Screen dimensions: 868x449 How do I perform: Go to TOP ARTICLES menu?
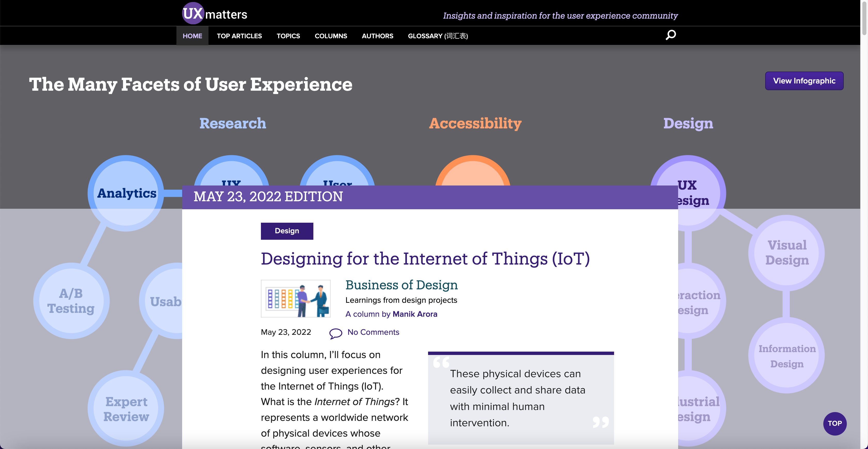[239, 36]
